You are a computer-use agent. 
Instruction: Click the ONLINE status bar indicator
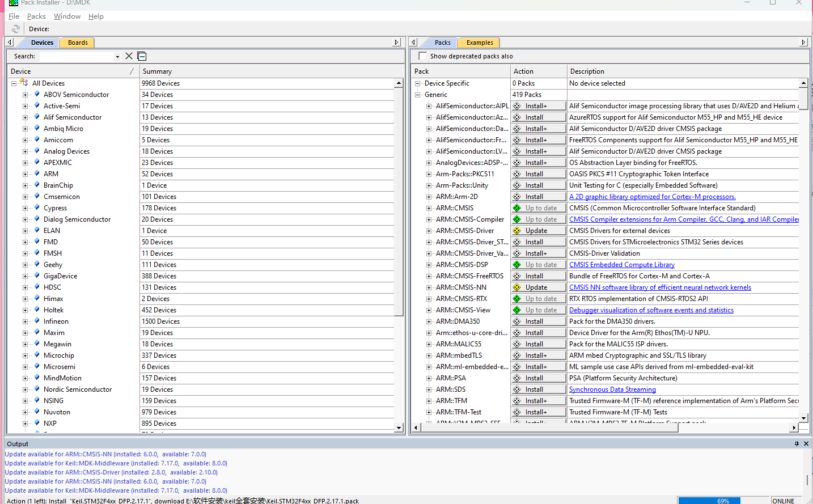coord(784,501)
